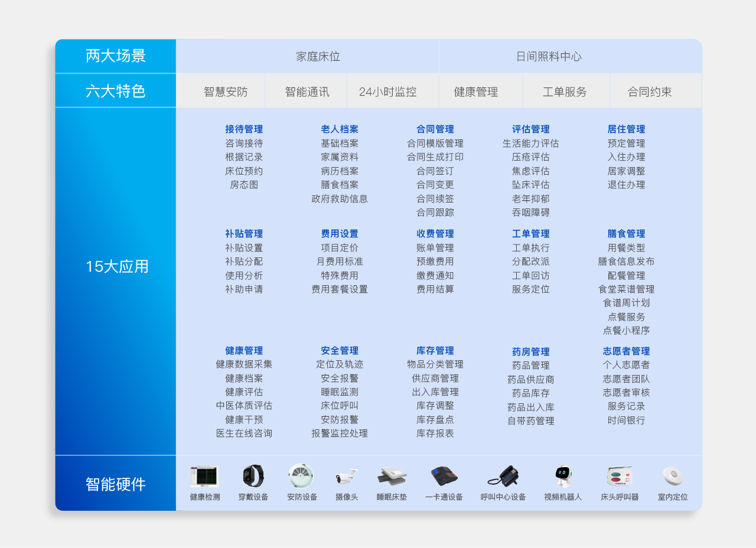Select the 智慧安防 feature tab
Image resolution: width=756 pixels, height=548 pixels.
coord(226,92)
